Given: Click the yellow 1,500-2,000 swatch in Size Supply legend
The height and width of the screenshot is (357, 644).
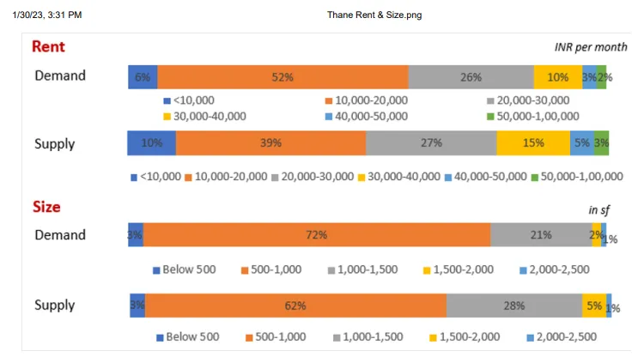Looking at the screenshot, I should coord(434,337).
